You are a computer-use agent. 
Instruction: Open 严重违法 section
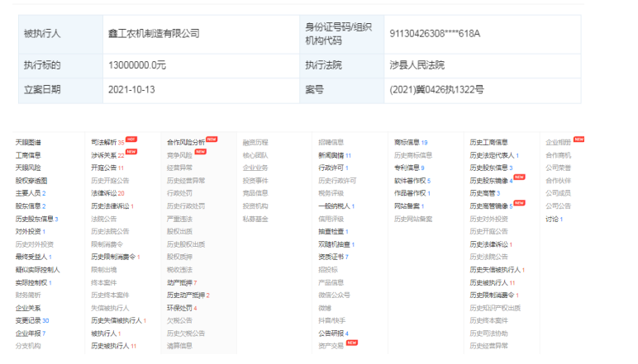(179, 219)
